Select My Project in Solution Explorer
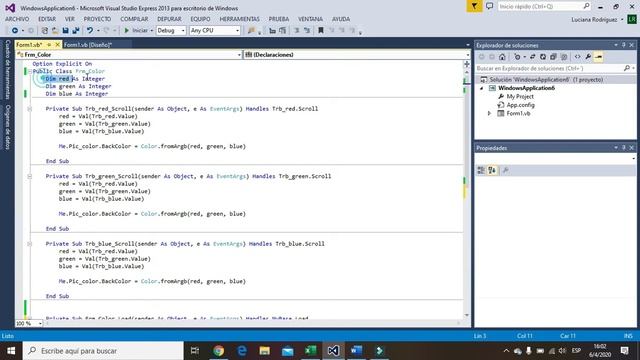The image size is (640, 360). (x=520, y=97)
